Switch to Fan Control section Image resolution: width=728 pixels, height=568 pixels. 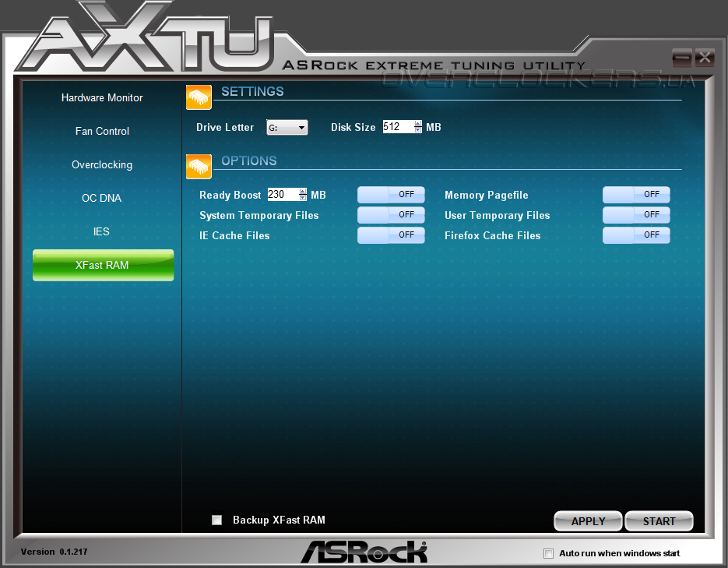click(102, 131)
